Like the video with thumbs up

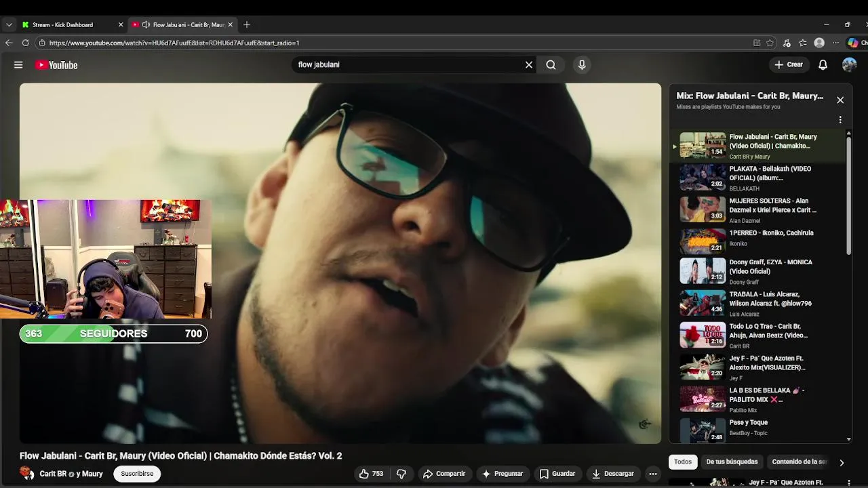[370, 474]
